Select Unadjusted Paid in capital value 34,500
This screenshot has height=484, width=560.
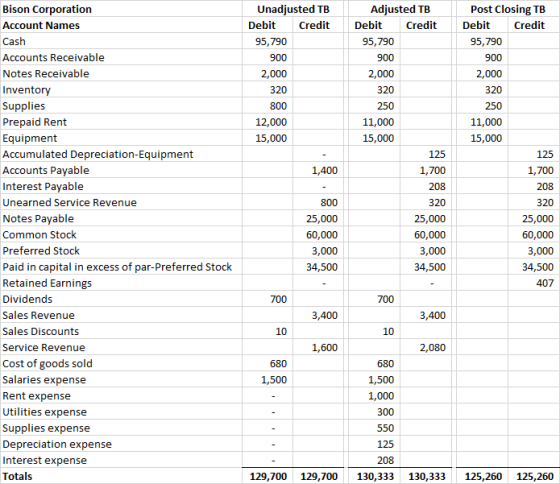coord(322,267)
